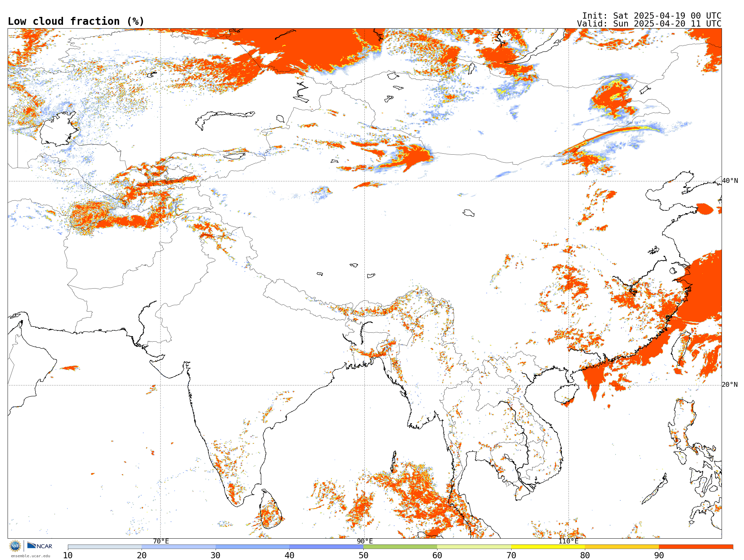744x560 pixels.
Task: Click the colorbar tick label 90
Action: coord(659,556)
